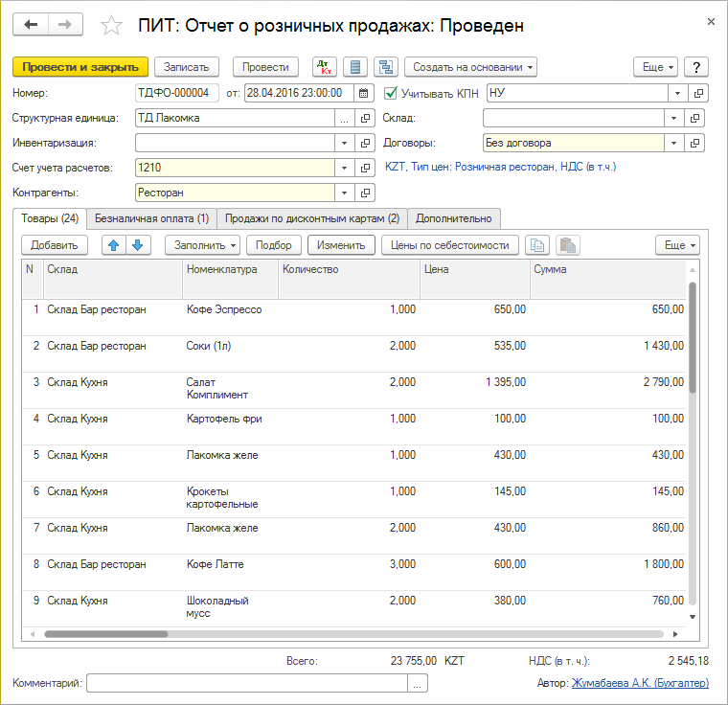Add document to favorites with star icon
Image resolution: width=728 pixels, height=705 pixels.
[x=112, y=26]
